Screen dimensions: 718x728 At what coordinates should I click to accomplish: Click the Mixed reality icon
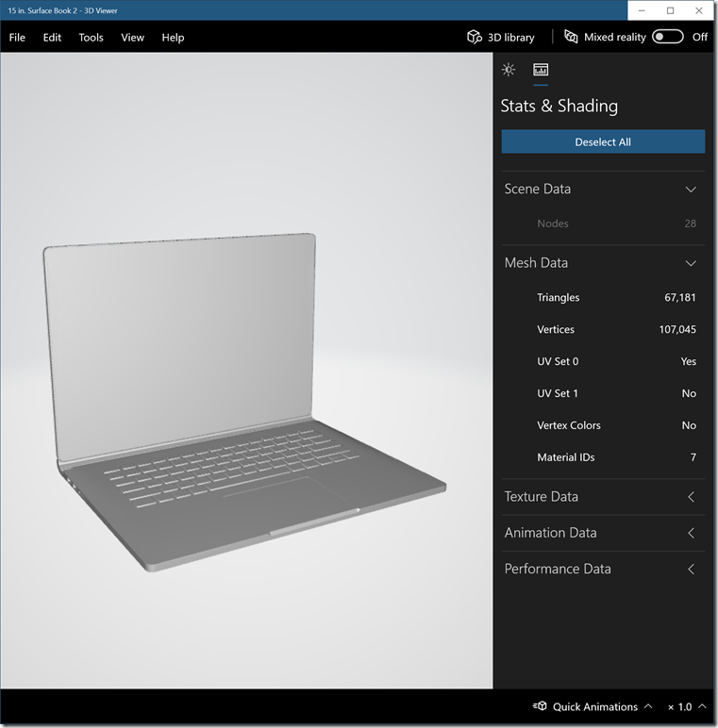point(571,37)
